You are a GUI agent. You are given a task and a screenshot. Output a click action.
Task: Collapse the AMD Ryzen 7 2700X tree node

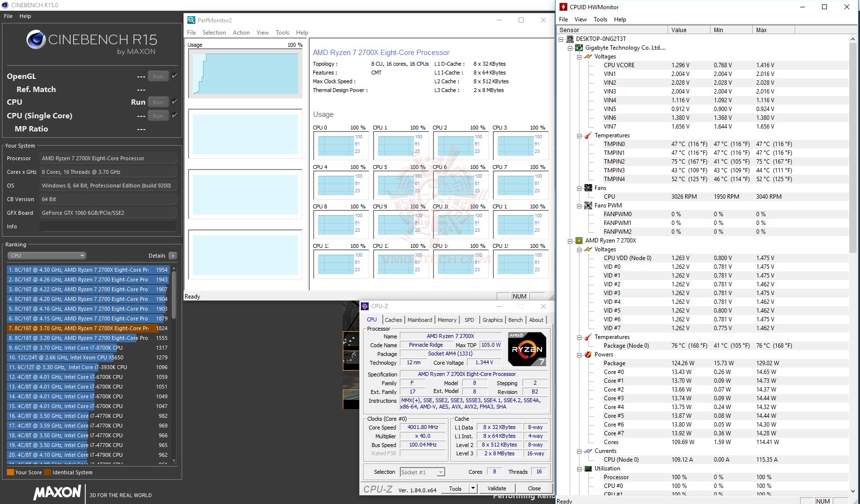point(570,241)
